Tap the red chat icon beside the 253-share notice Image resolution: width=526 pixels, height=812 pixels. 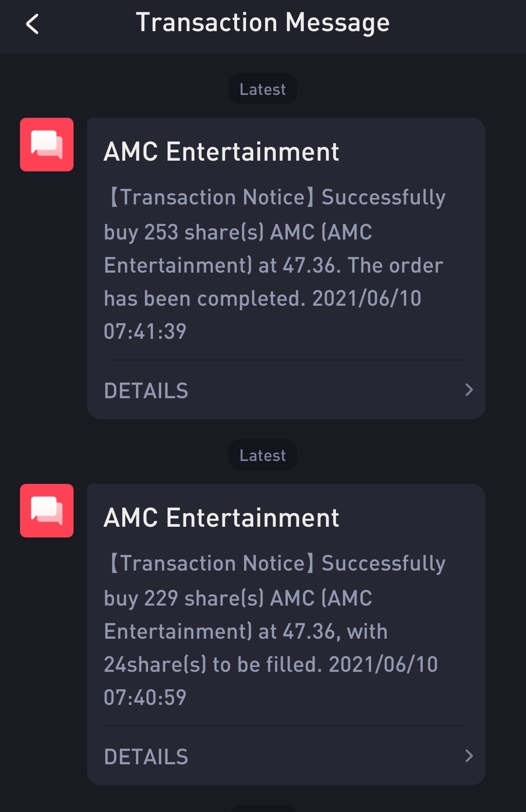[47, 145]
